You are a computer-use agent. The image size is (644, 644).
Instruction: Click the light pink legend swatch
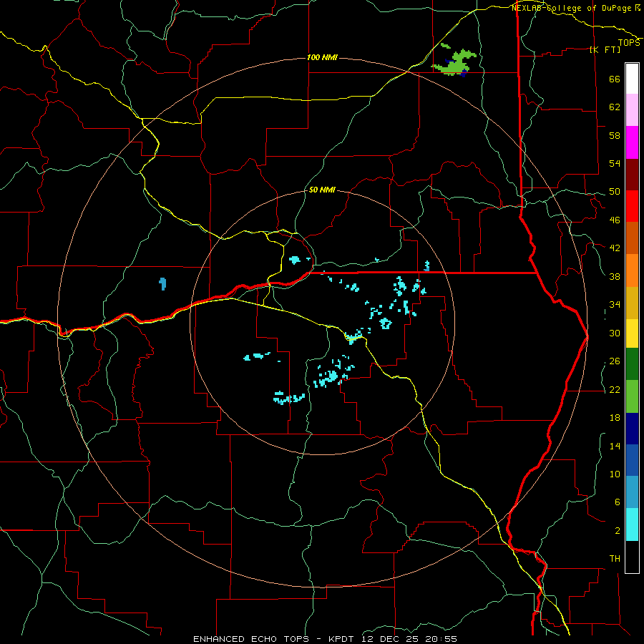632,109
